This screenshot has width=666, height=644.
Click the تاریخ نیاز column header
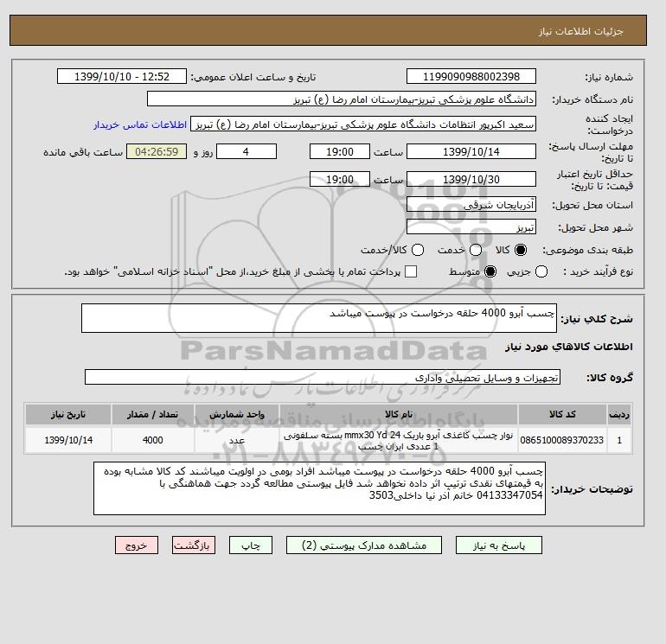pyautogui.click(x=68, y=414)
